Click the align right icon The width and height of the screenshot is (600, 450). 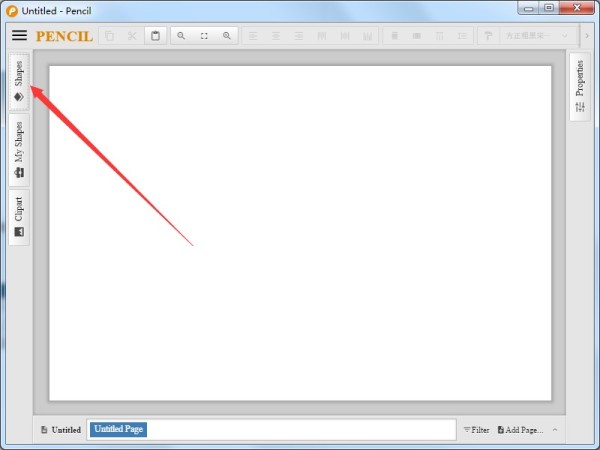point(298,36)
